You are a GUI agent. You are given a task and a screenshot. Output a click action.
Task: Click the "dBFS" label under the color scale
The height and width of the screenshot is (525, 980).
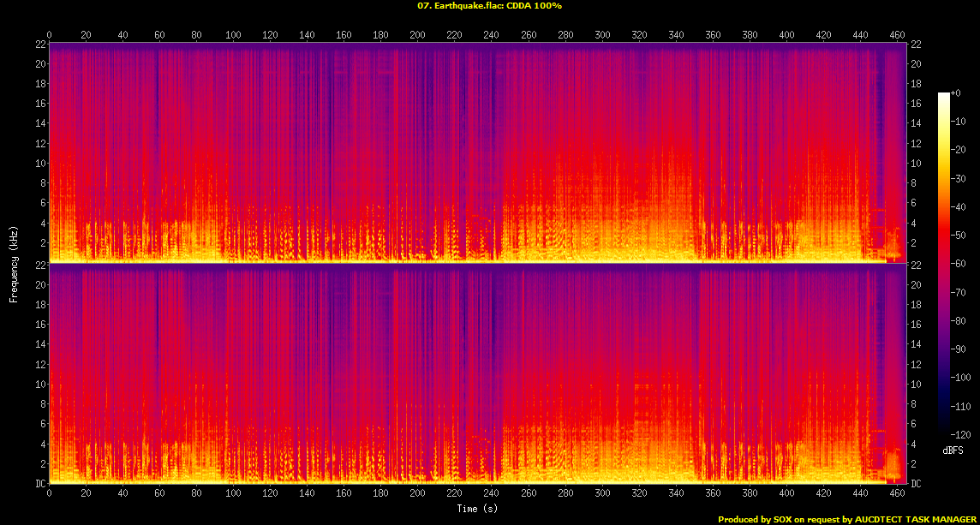point(952,450)
